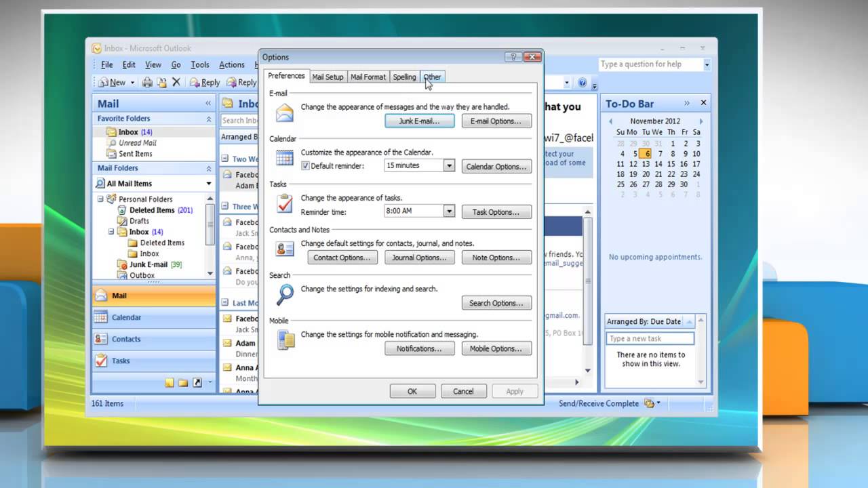Viewport: 868px width, 488px height.
Task: Switch to the Other tab
Action: [x=433, y=77]
